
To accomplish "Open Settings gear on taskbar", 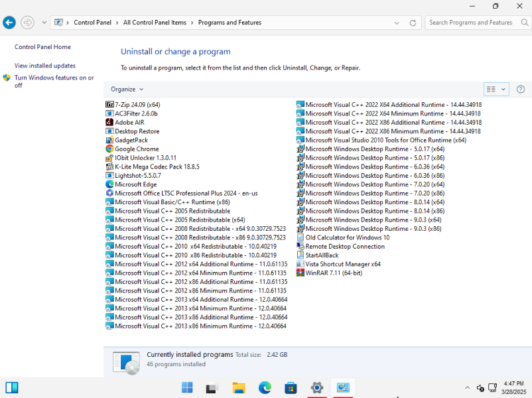I will (316, 387).
